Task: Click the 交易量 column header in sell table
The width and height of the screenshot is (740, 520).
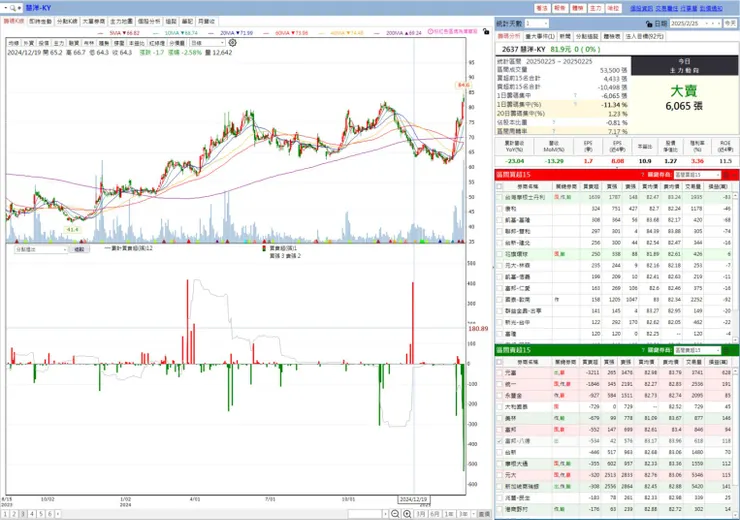Action: pyautogui.click(x=694, y=362)
